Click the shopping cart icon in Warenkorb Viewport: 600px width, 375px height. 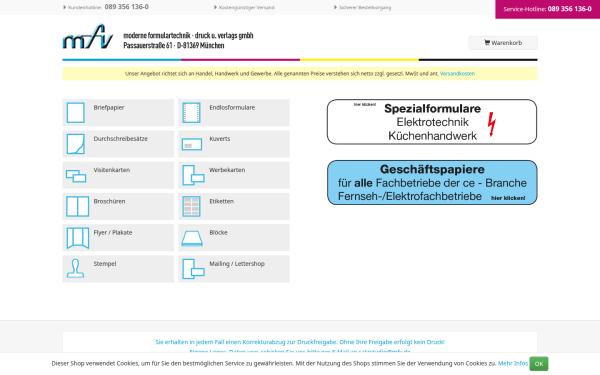point(487,42)
